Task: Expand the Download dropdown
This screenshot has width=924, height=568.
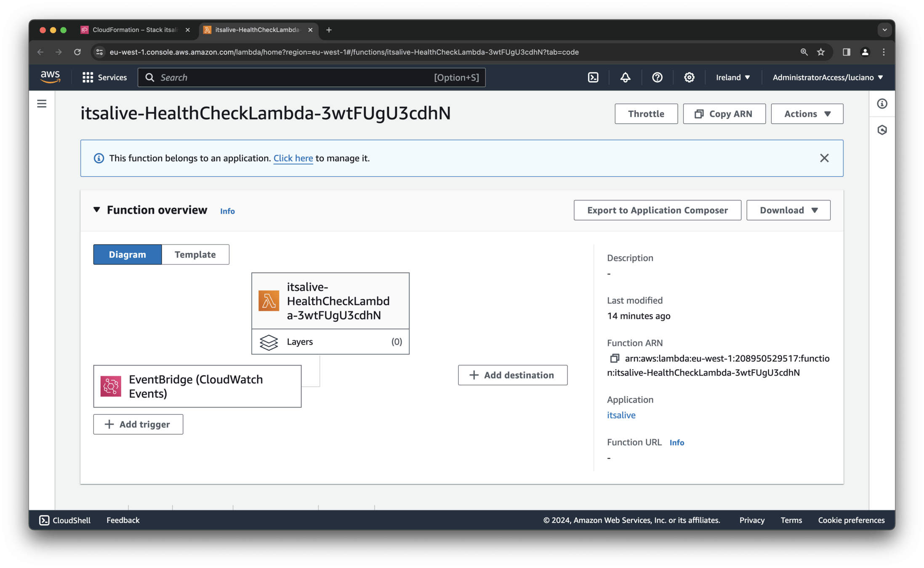Action: click(788, 210)
